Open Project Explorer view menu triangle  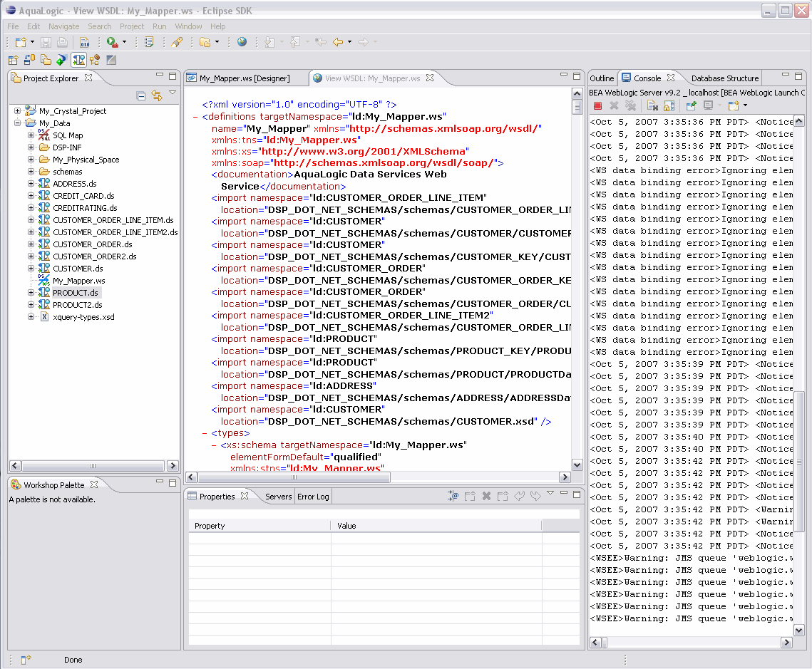click(173, 93)
